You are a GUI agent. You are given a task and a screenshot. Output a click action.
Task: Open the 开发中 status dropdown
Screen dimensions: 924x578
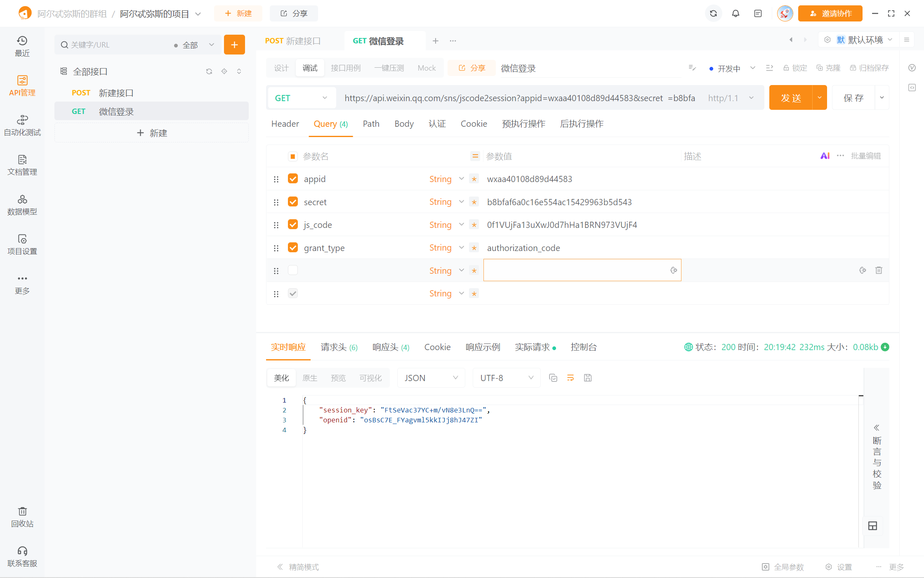point(733,68)
